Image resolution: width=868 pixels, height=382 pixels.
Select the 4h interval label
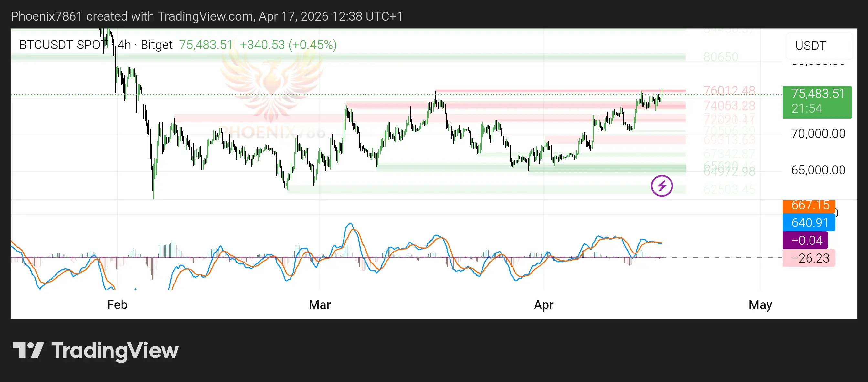click(x=124, y=45)
